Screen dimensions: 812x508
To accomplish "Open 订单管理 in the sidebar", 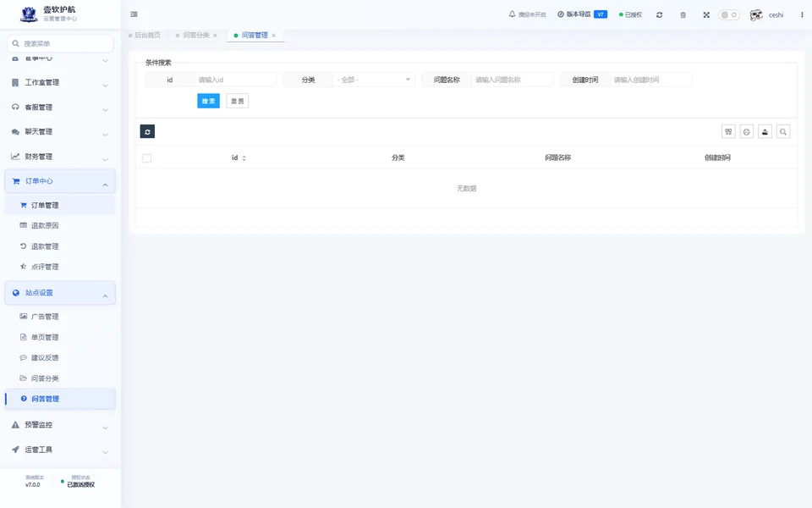I will [60, 205].
